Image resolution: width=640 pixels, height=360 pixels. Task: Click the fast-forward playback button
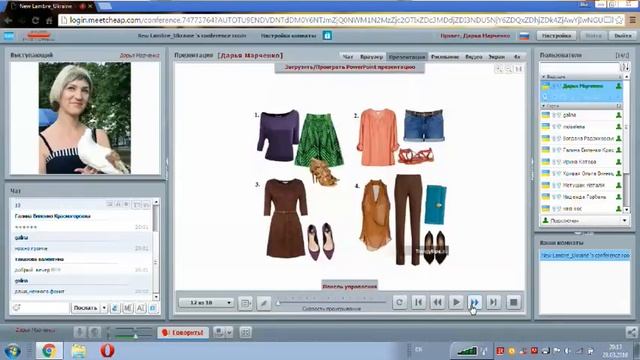tap(475, 302)
